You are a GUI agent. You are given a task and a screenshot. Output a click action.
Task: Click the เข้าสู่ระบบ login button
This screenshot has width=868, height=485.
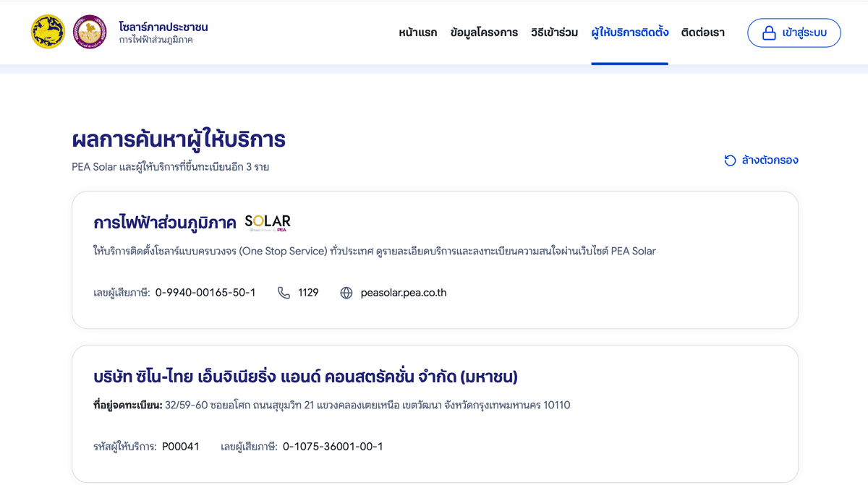tap(793, 33)
